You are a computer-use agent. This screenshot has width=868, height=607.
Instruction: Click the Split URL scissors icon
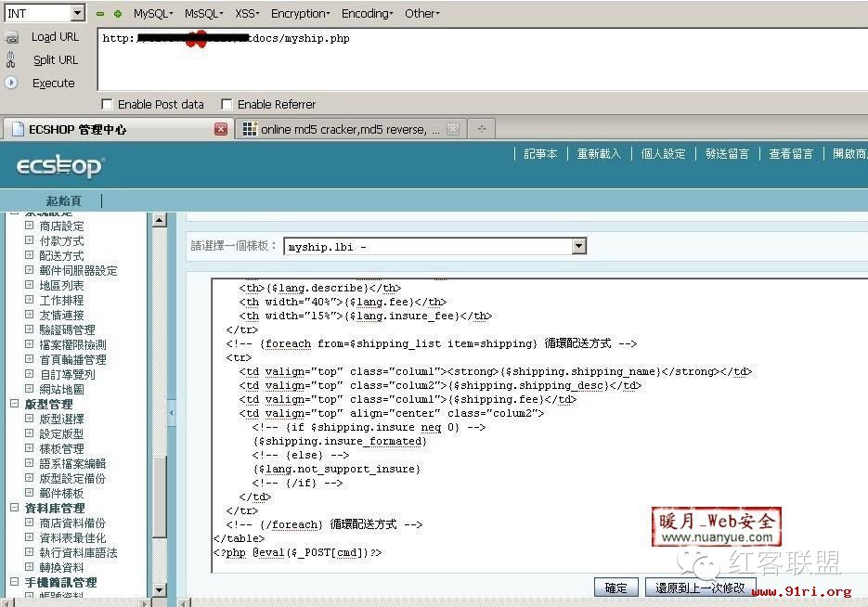click(11, 59)
